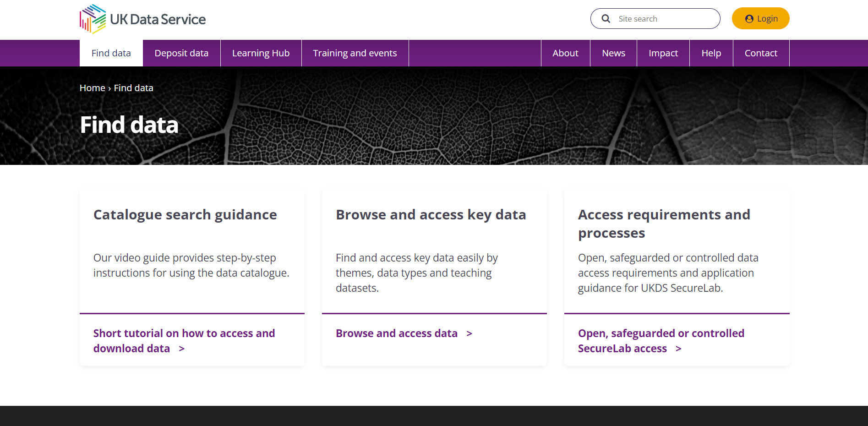
Task: Click the Home breadcrumb link
Action: point(92,88)
